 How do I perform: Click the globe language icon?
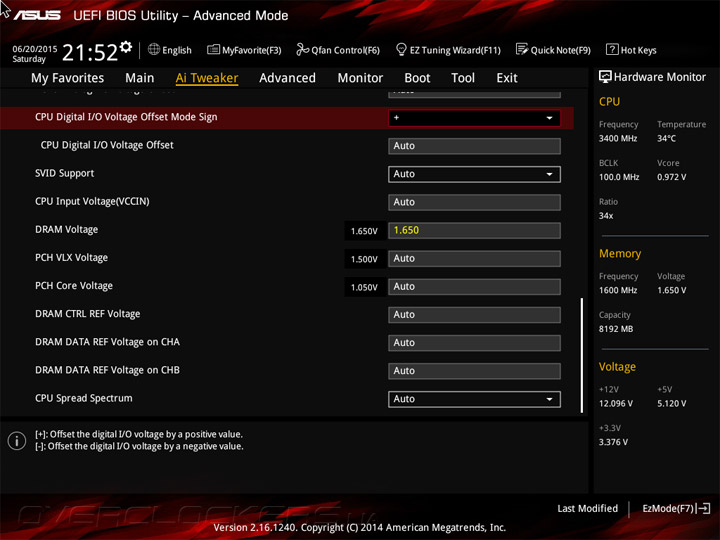click(x=154, y=49)
